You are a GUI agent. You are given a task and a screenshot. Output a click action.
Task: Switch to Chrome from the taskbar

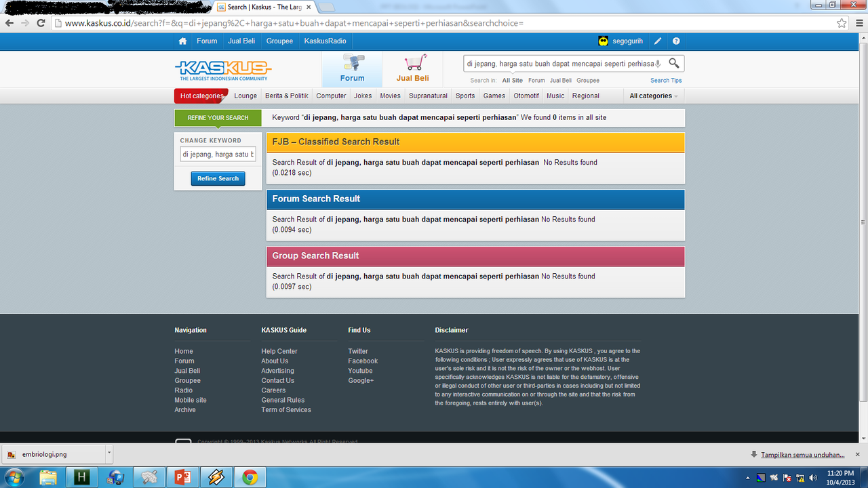point(250,477)
